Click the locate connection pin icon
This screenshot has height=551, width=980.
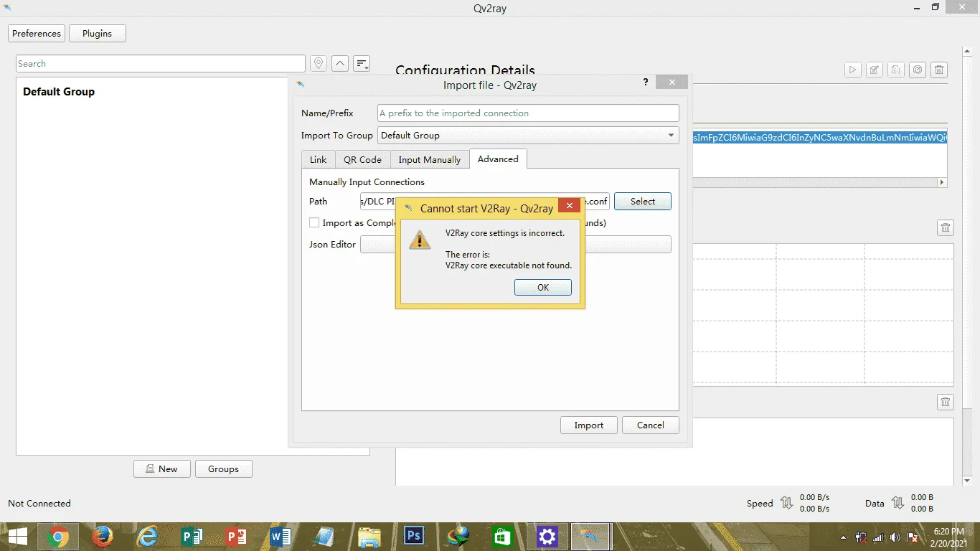(319, 64)
